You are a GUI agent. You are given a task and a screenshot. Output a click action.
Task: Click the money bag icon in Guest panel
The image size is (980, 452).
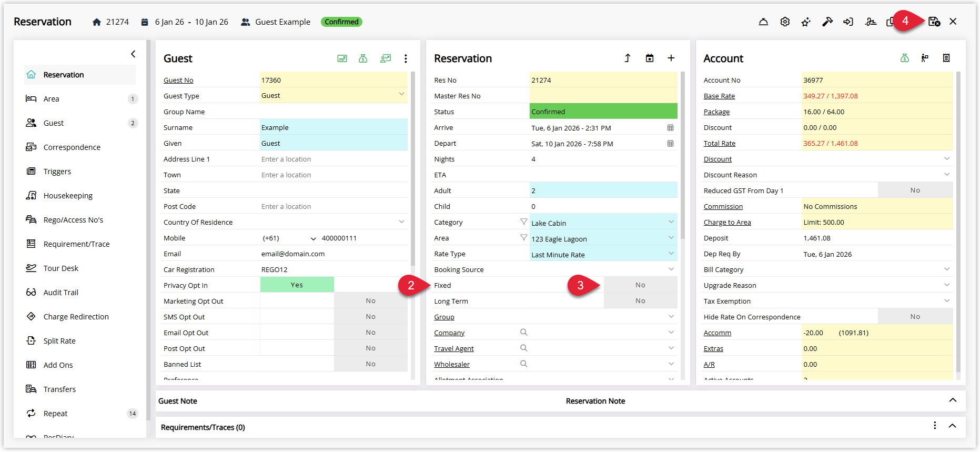(x=363, y=58)
